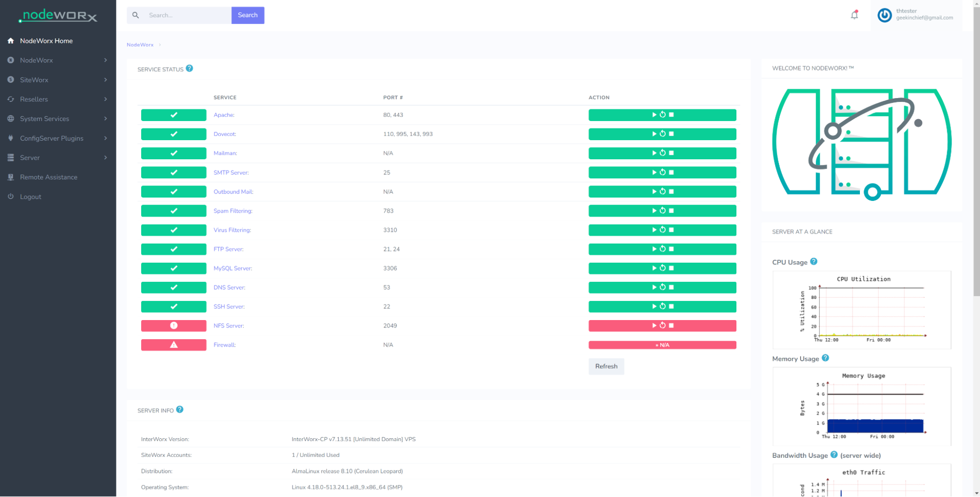This screenshot has height=497, width=980.
Task: Stop the MySQL Server service
Action: tap(671, 268)
